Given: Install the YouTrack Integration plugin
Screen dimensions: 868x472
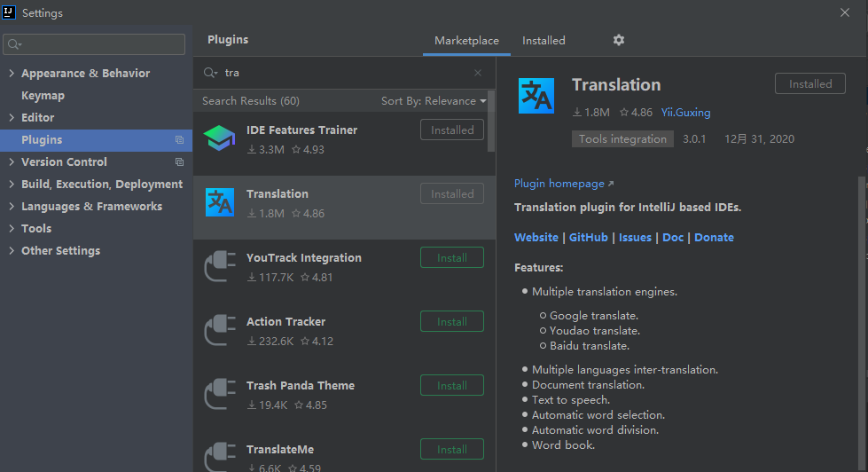Looking at the screenshot, I should 451,258.
